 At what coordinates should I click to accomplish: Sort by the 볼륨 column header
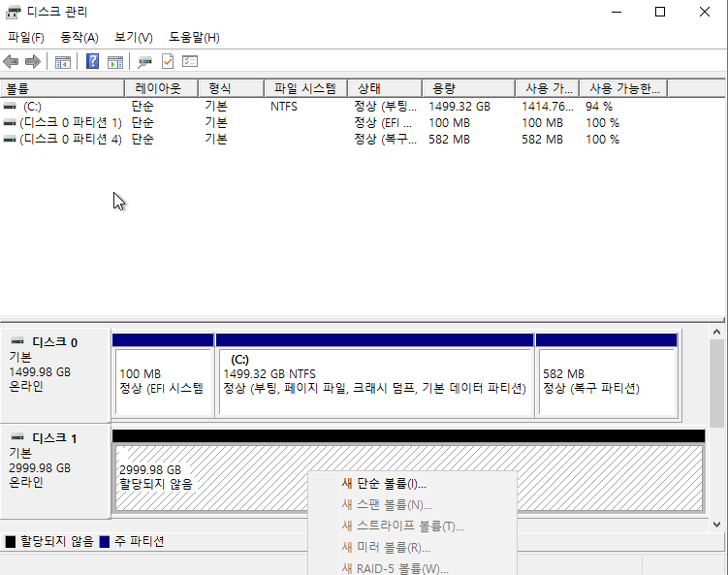[x=62, y=88]
